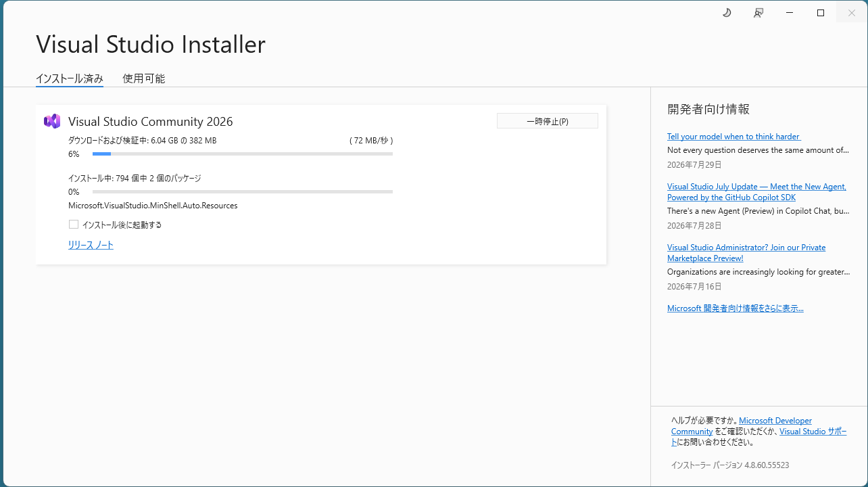Click the 2026年7月28日 article date
This screenshot has height=487, width=868.
694,226
